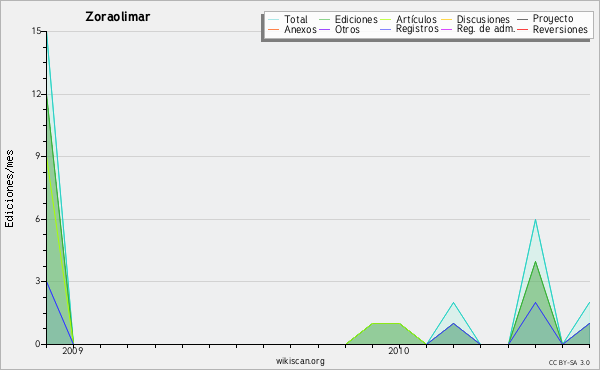Click the CC BY-SA 3.0 license text
Viewport: 600px width, 370px height.
click(x=569, y=362)
